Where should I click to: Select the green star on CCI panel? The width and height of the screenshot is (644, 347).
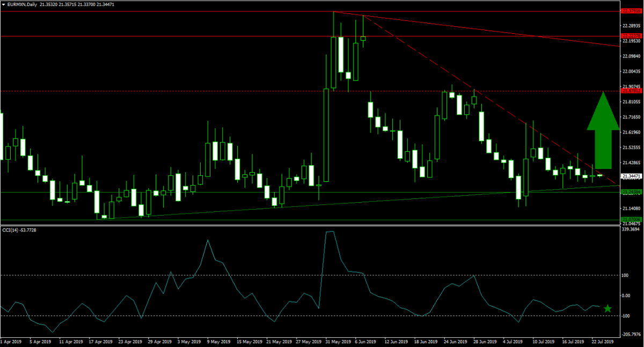click(x=607, y=308)
